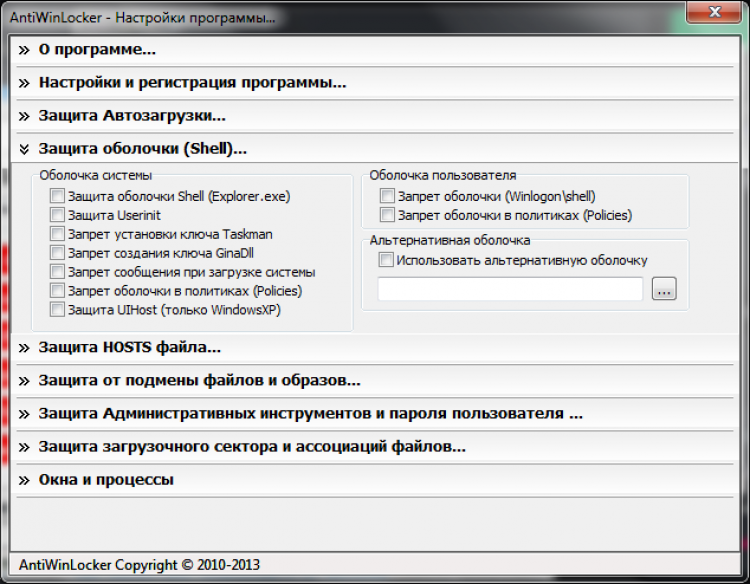Open "Настройки и регистрация программы..." title
This screenshot has width=750, height=584.
tap(192, 83)
